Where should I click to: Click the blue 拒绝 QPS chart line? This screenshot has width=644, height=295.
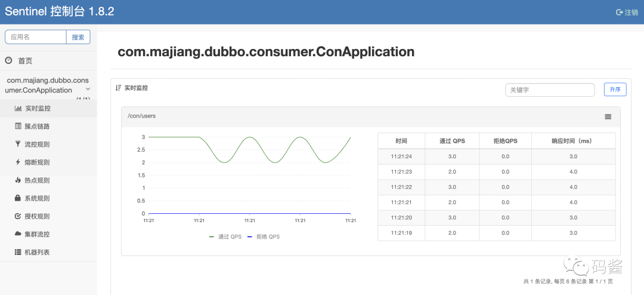coord(250,214)
